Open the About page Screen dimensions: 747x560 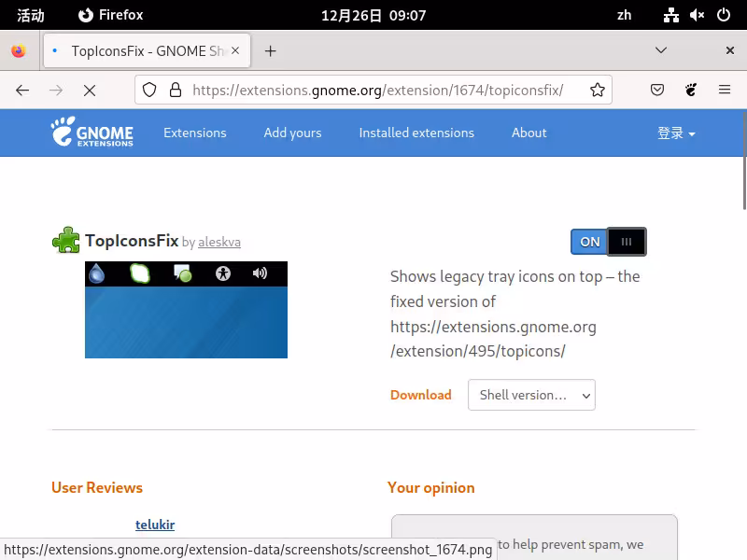pyautogui.click(x=529, y=133)
